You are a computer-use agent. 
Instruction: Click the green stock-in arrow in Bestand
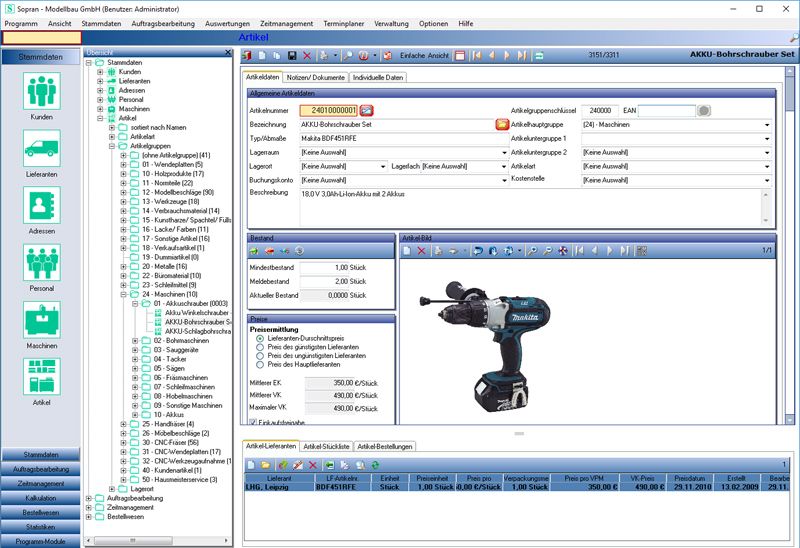(x=254, y=251)
